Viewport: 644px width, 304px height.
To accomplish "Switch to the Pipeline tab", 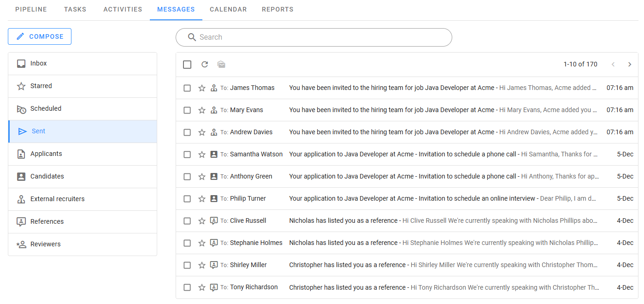I will [31, 9].
